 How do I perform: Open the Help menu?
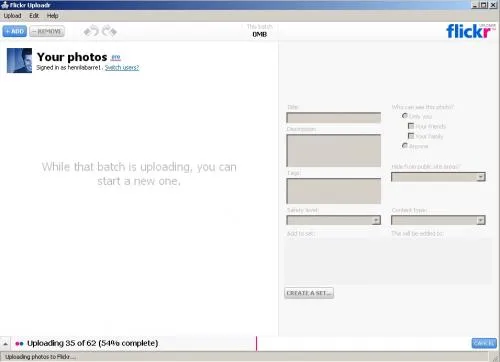pyautogui.click(x=52, y=16)
